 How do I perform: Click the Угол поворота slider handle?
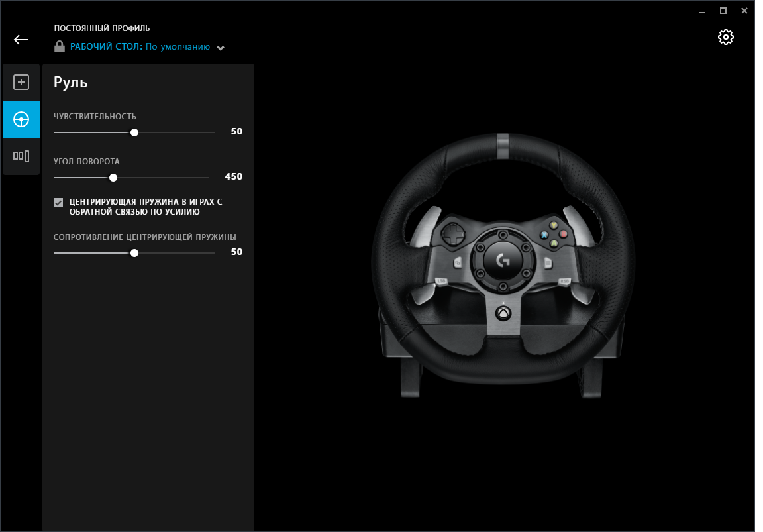113,178
